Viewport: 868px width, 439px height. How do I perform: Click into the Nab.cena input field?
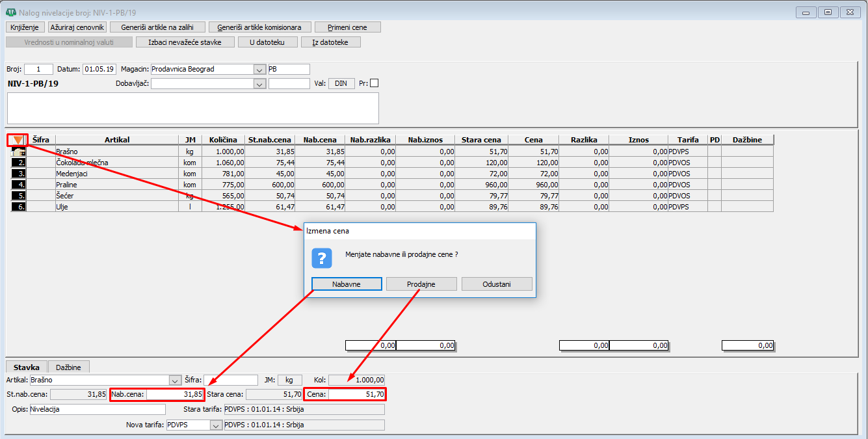pyautogui.click(x=174, y=394)
